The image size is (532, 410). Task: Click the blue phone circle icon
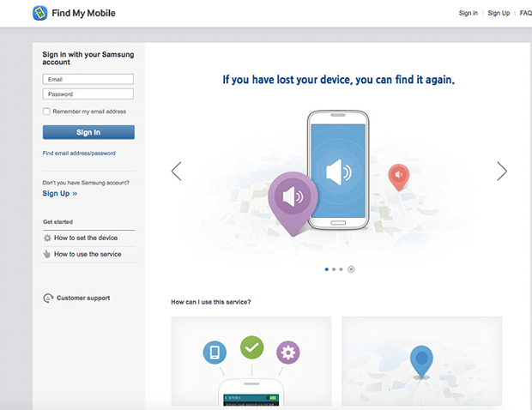pos(215,353)
